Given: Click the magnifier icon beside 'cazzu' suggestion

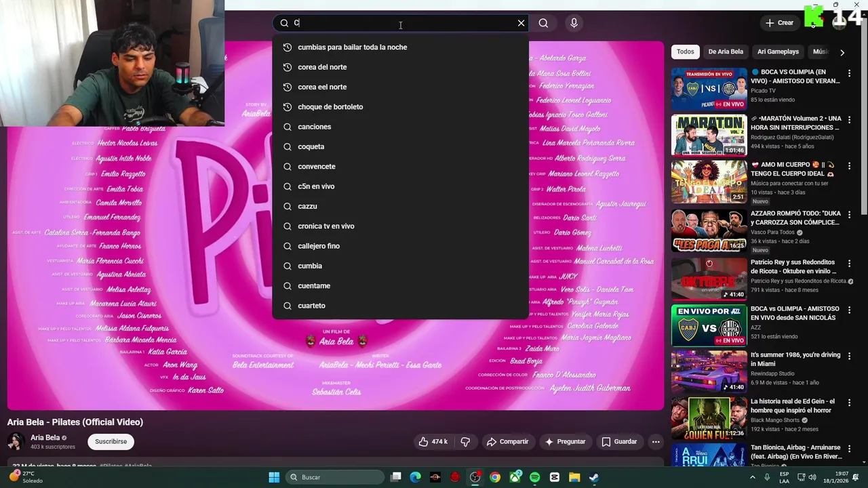Looking at the screenshot, I should click(288, 206).
